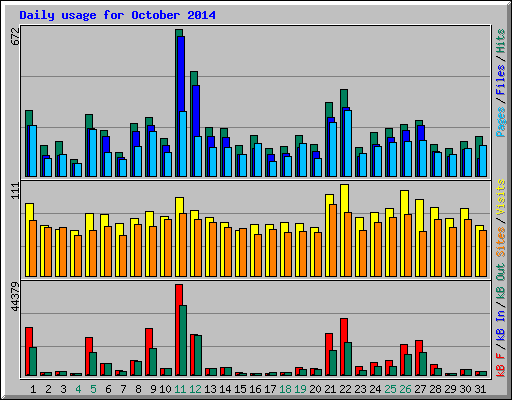Click day 24 on the x-axis
The height and width of the screenshot is (400, 512).
coord(375,389)
